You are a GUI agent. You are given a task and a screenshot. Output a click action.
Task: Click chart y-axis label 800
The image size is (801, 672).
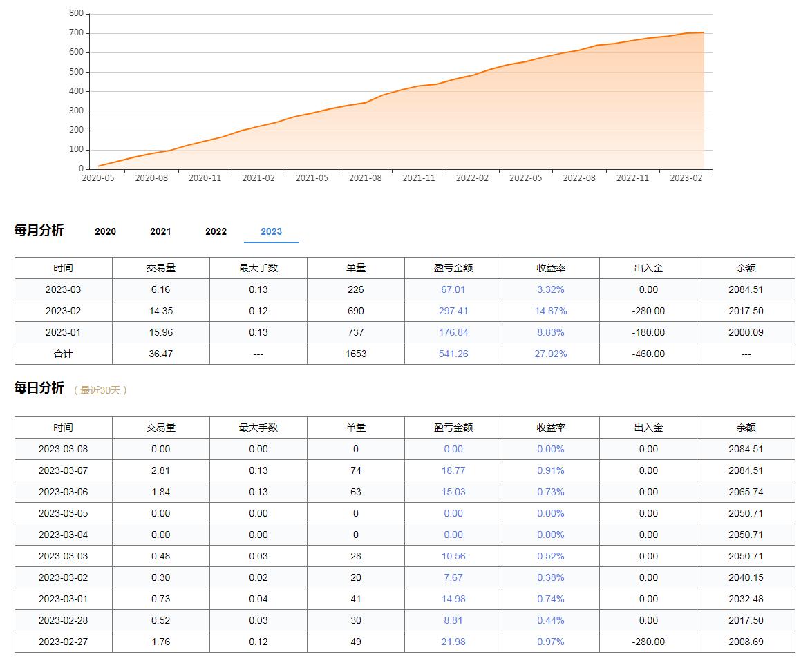[x=76, y=13]
